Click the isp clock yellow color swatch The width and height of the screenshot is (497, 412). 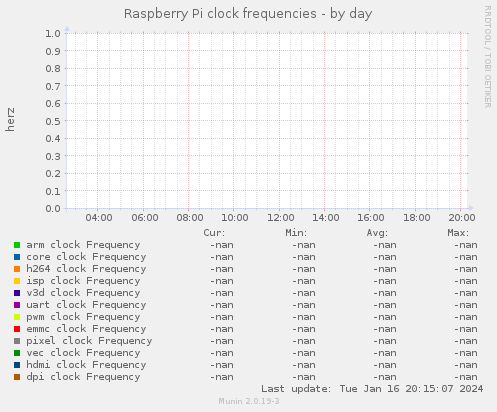point(17,281)
